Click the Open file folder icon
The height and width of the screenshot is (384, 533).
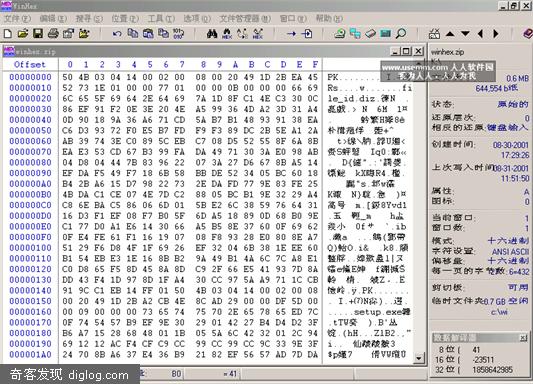click(x=23, y=34)
